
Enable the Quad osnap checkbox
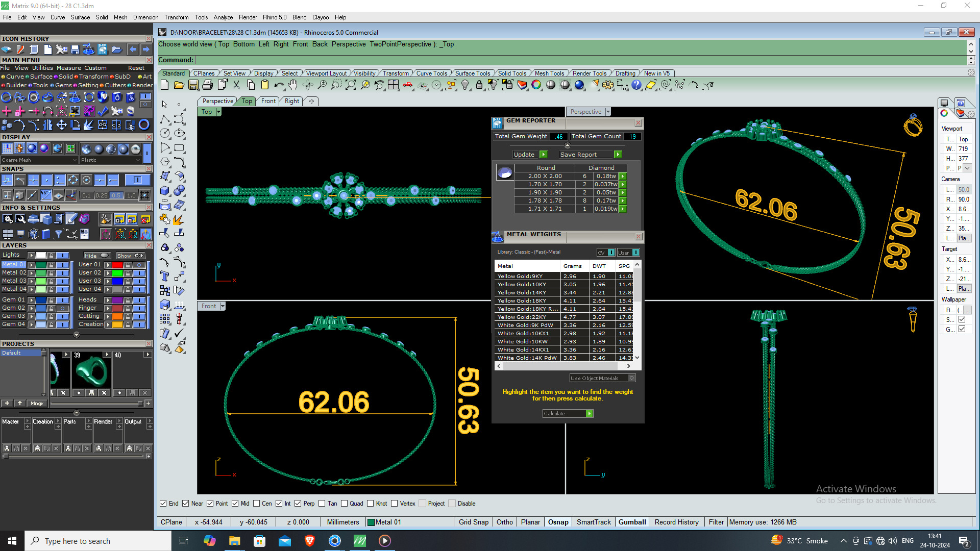[x=345, y=504]
